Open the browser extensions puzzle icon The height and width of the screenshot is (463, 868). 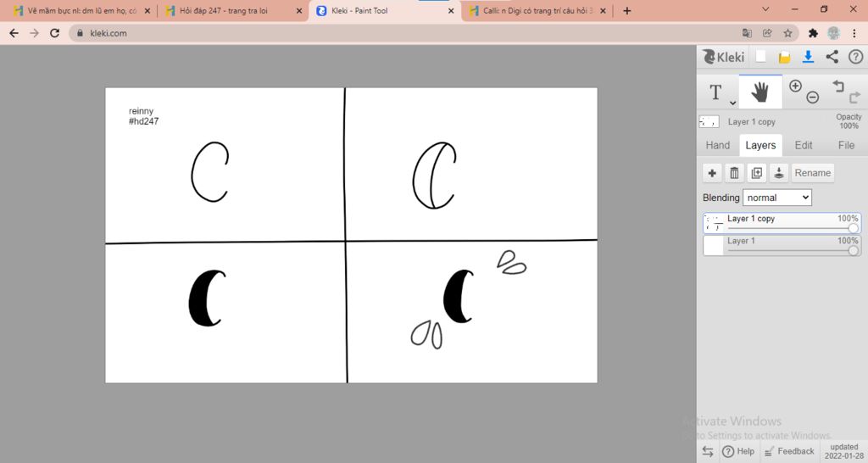(813, 33)
